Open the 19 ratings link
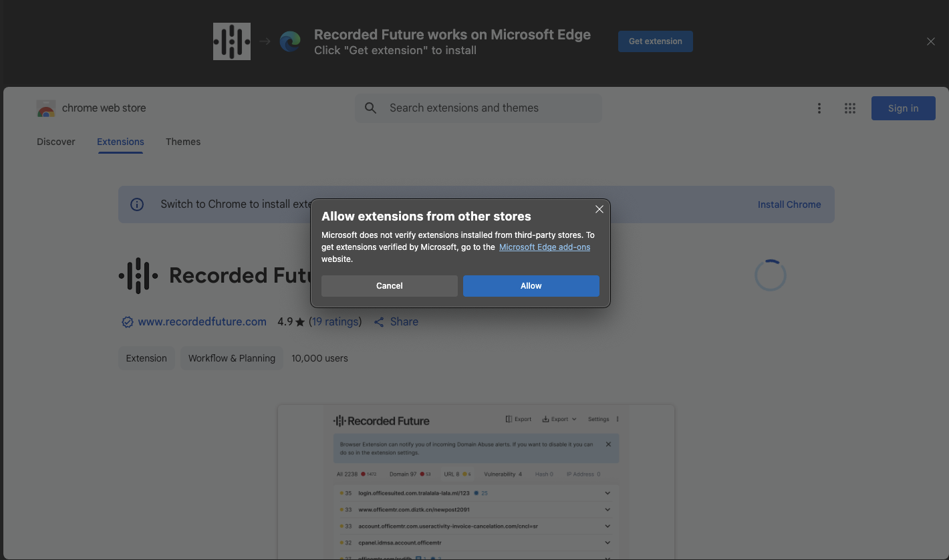The image size is (949, 560). (x=335, y=322)
